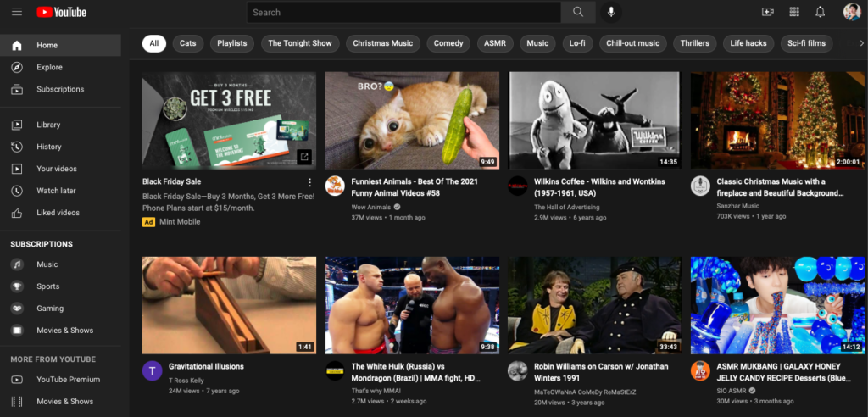
Task: Open YouTube Premium
Action: point(60,380)
